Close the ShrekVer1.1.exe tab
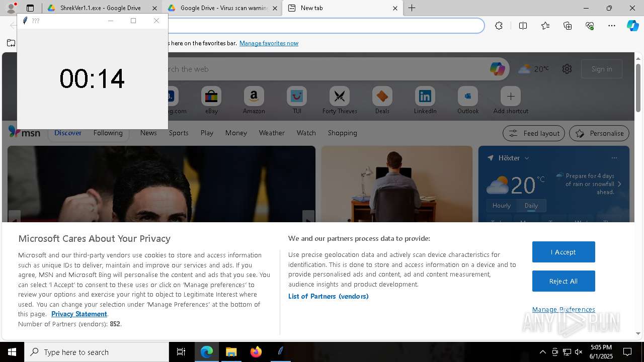 coord(154,8)
